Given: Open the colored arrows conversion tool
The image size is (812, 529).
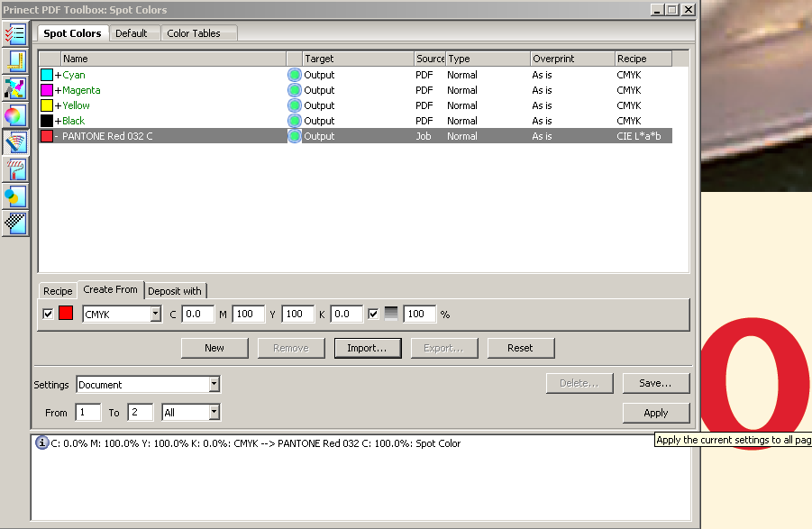Looking at the screenshot, I should 15,88.
